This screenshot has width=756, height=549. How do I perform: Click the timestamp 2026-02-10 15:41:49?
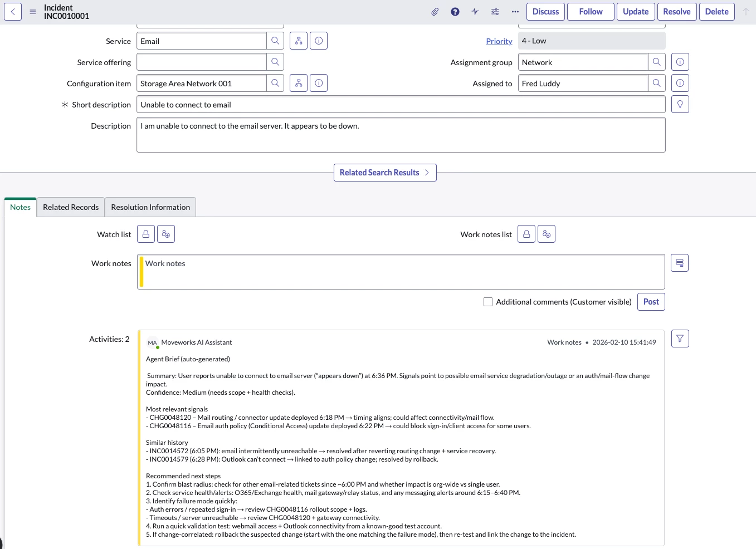624,342
